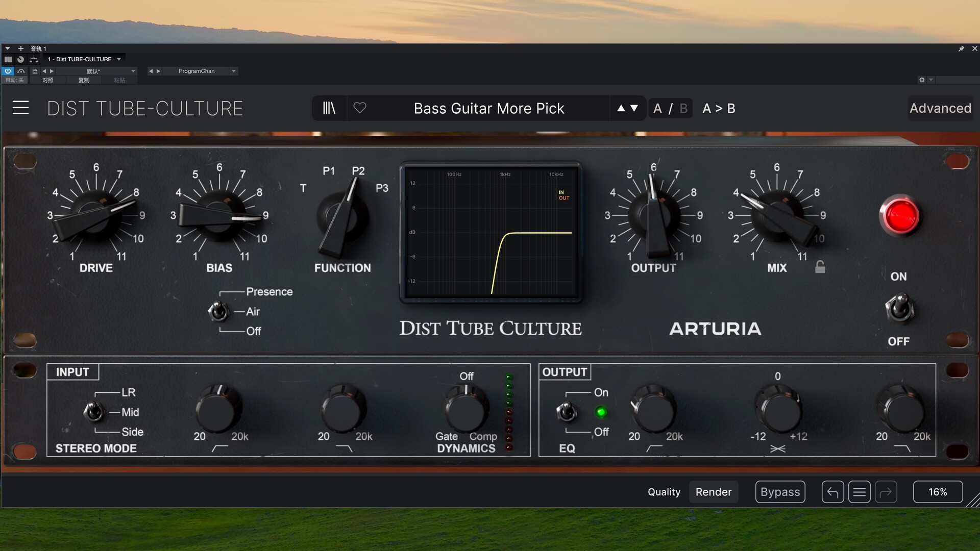Go to next preset with down arrow
The width and height of the screenshot is (980, 551).
(634, 108)
